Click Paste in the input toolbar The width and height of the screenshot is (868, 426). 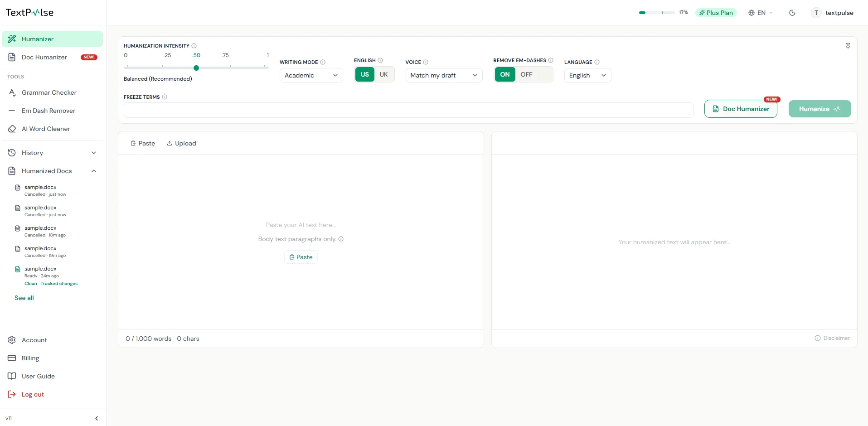[x=143, y=143]
